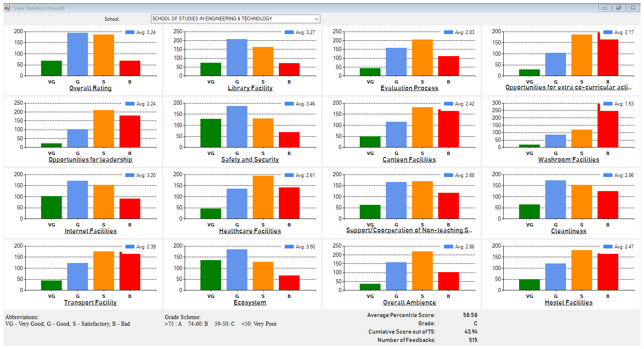Image resolution: width=644 pixels, height=349 pixels.
Task: Click the application icon in the title bar
Action: click(7, 8)
